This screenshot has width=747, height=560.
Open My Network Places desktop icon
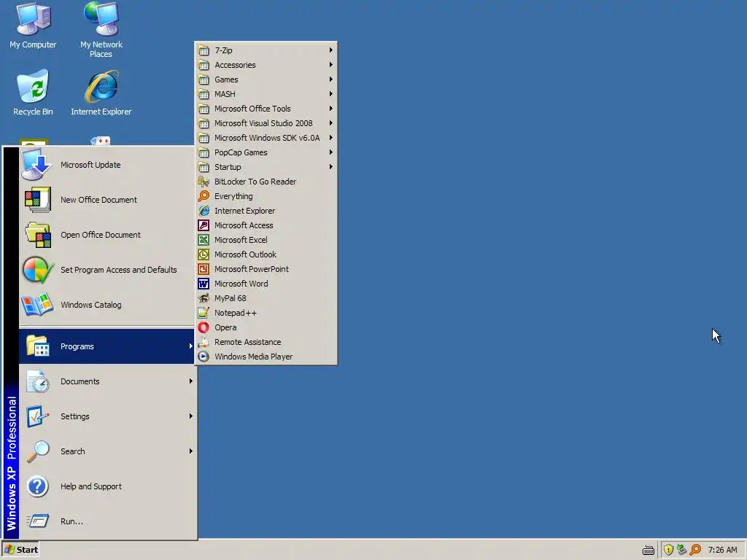[101, 29]
